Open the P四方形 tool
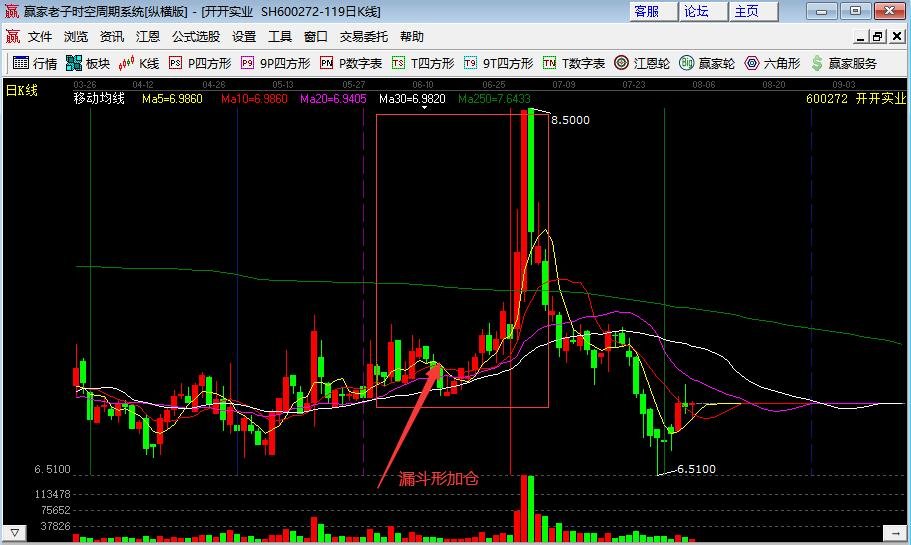The width and height of the screenshot is (911, 545). (200, 63)
